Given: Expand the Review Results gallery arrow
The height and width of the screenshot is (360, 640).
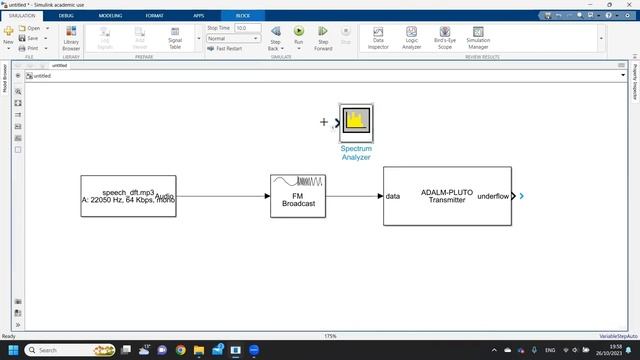Looking at the screenshot, I should pyautogui.click(x=601, y=38).
